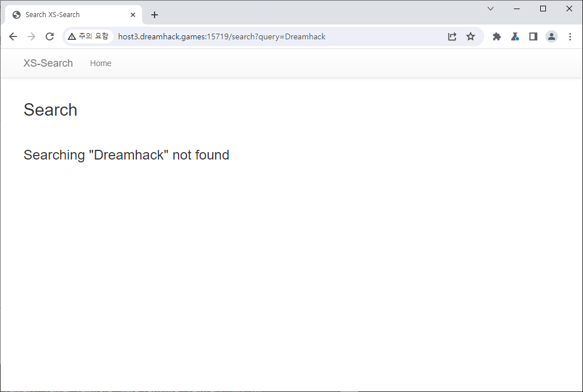Navigate to Home in the navbar
Image resolution: width=583 pixels, height=392 pixels.
(100, 63)
